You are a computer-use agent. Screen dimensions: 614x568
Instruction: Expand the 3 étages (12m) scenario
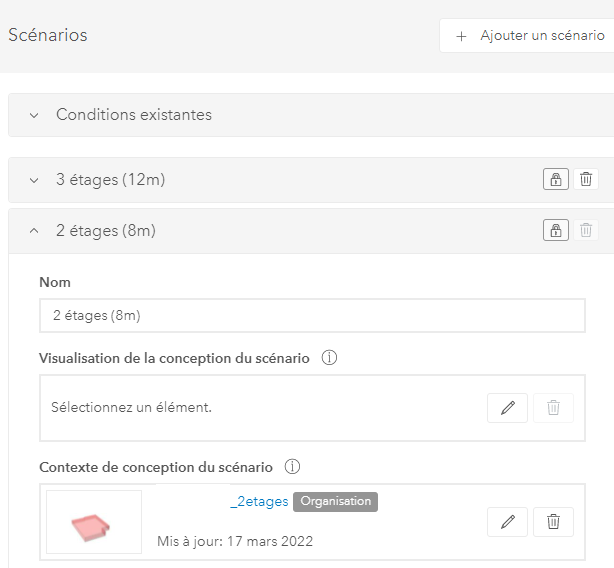(x=34, y=180)
